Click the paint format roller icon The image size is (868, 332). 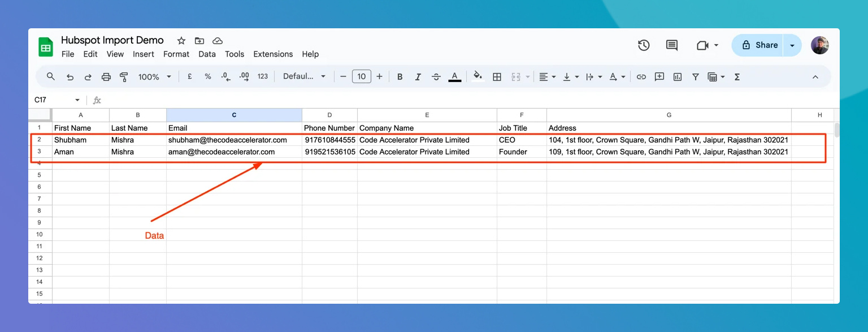pyautogui.click(x=124, y=77)
